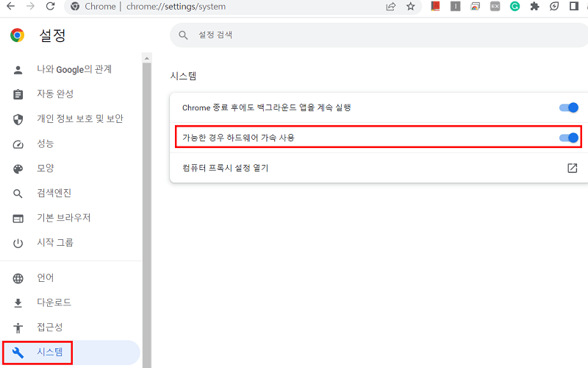Open the side panel icon in toolbar
This screenshot has width=588, height=368.
[574, 6]
